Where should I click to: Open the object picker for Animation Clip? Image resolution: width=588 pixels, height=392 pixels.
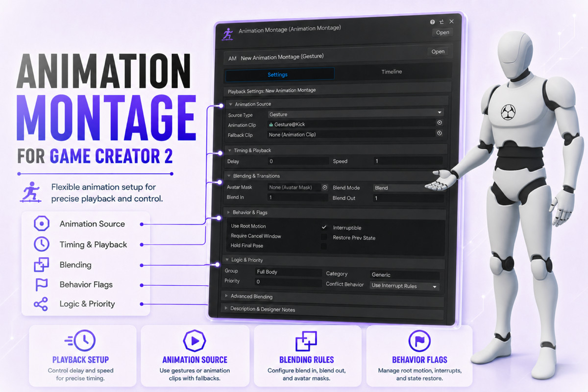click(x=440, y=123)
